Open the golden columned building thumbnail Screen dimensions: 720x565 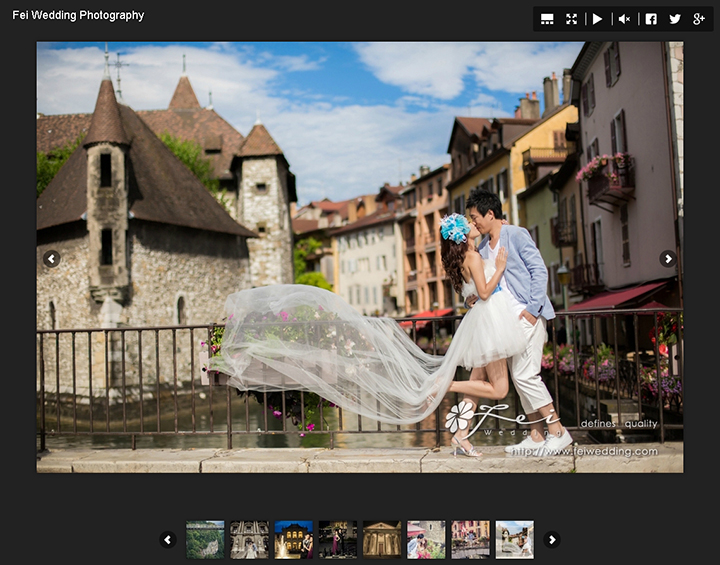(382, 539)
